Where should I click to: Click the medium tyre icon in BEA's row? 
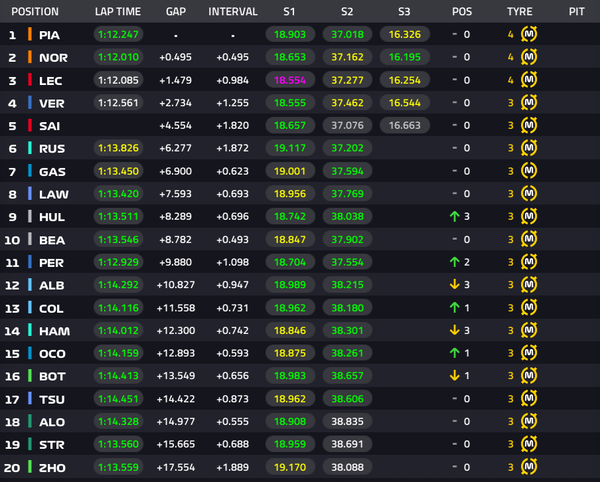pos(529,239)
